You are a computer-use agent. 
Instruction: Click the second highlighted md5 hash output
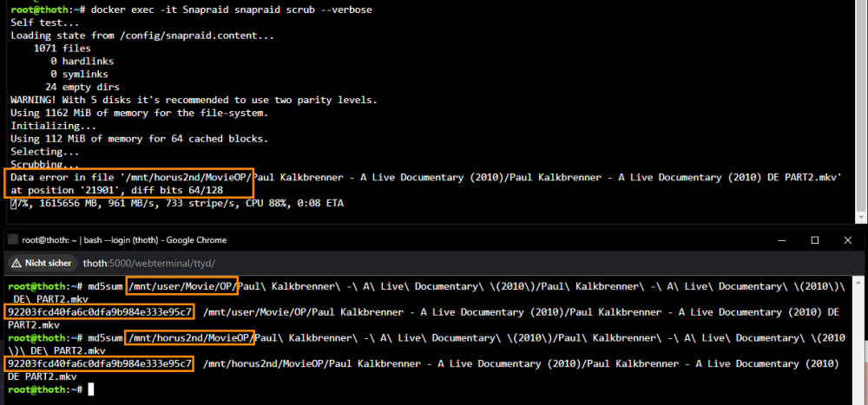pos(100,364)
